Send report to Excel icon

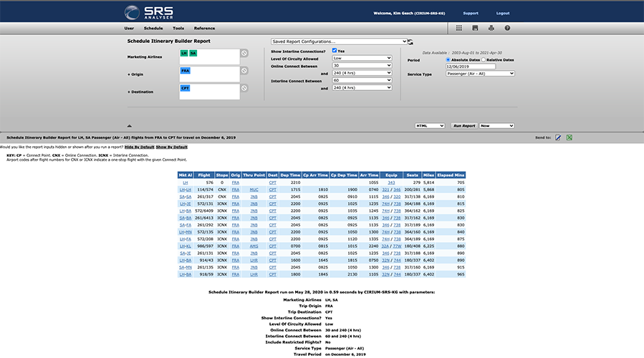tap(569, 137)
